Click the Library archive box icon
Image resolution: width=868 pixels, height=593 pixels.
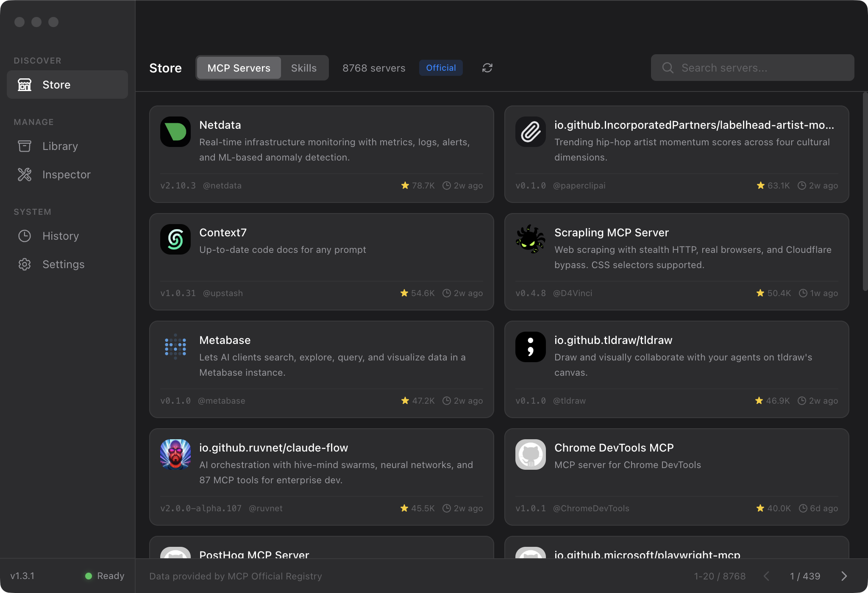25,146
